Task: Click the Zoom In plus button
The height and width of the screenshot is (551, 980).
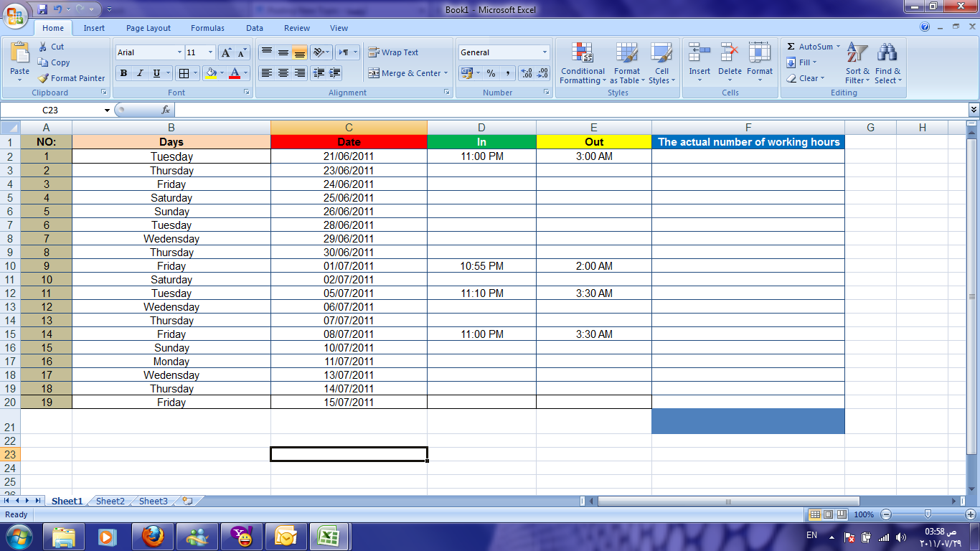Action: 971,514
